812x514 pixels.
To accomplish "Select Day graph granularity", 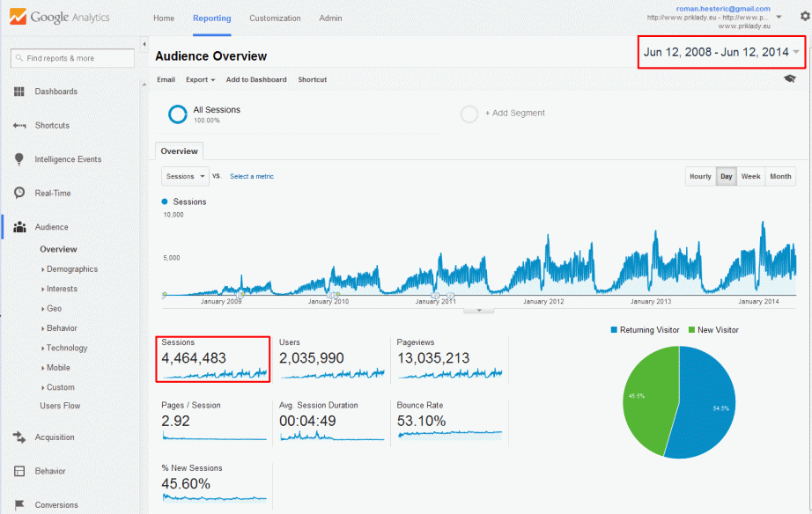I will click(726, 177).
